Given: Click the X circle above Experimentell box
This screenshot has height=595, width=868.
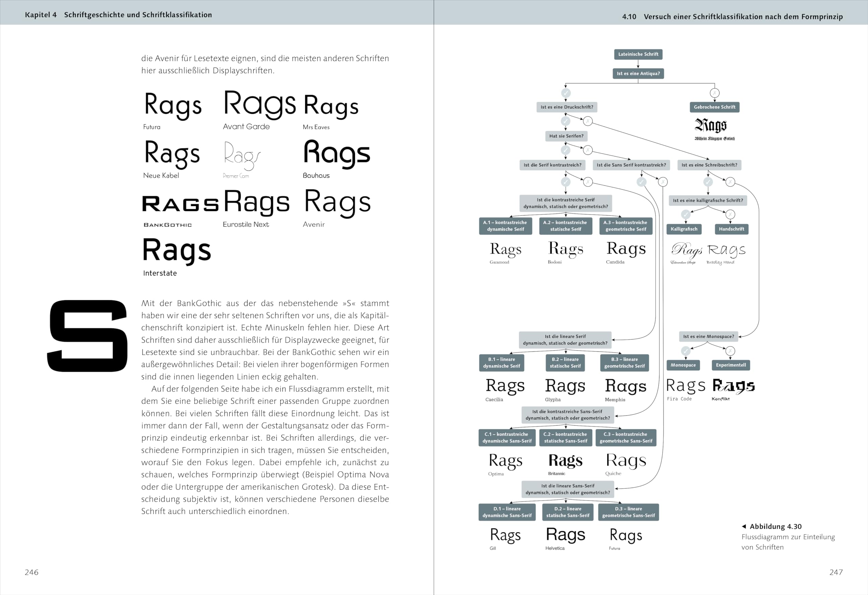Looking at the screenshot, I should coord(730,351).
